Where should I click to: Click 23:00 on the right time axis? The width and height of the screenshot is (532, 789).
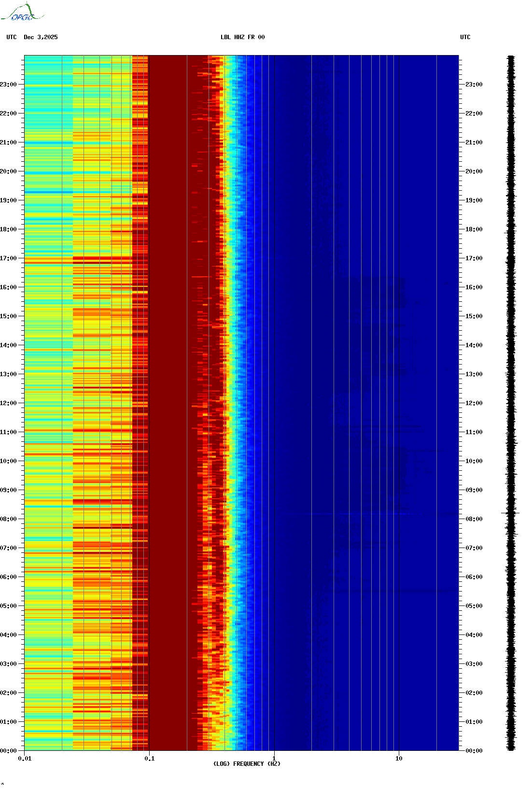click(474, 85)
